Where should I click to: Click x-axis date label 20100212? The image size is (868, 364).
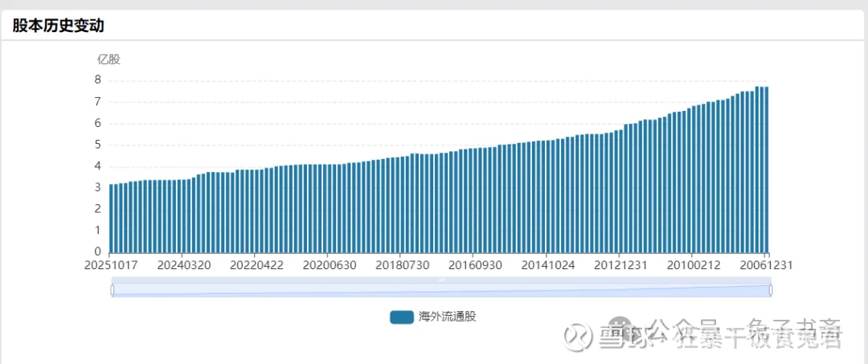tap(694, 265)
